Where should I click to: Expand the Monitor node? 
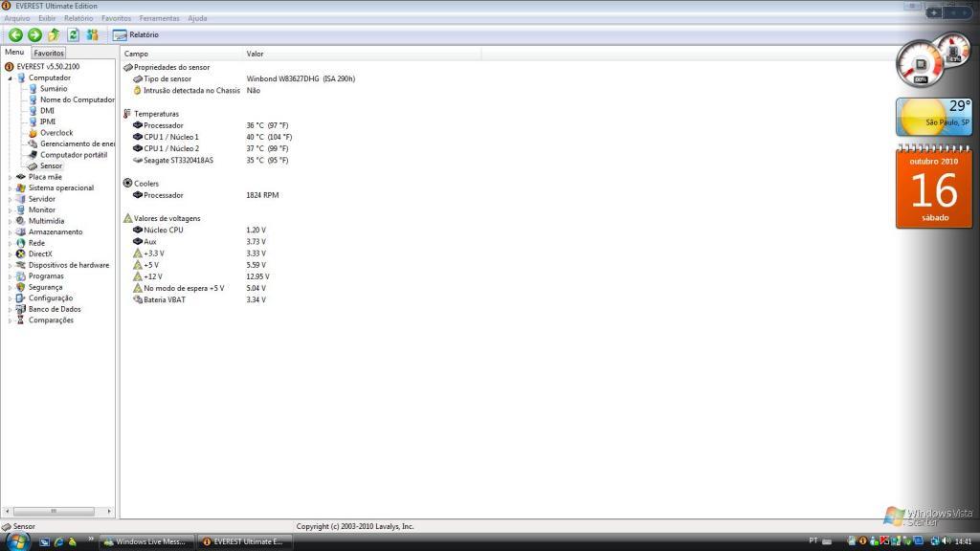[x=10, y=209]
